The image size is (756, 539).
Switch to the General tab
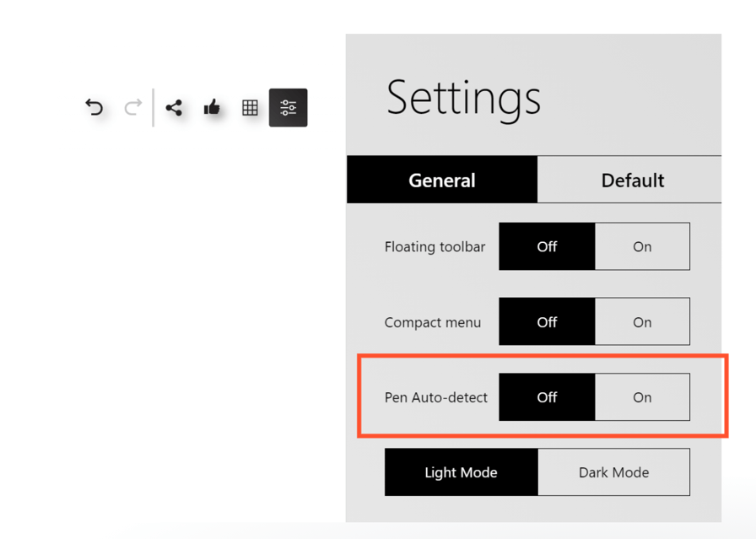coord(442,180)
